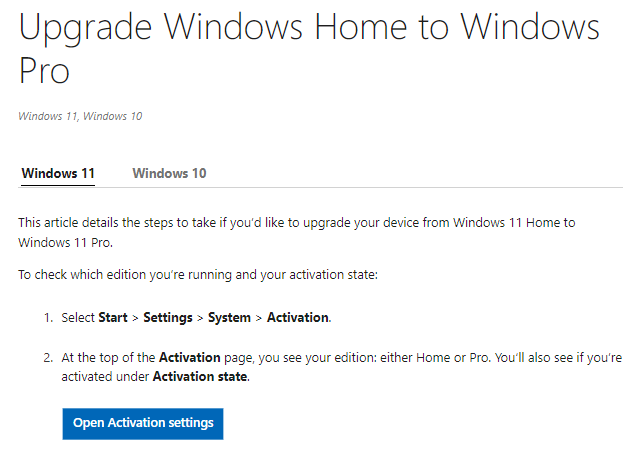
Task: Click the step number 1 list marker
Action: 47,318
